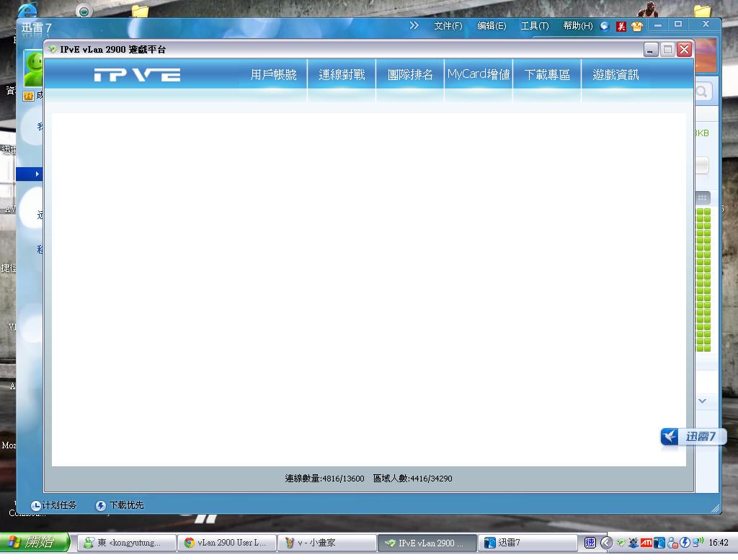Open the 工具(T) menu in 迅雷7

pyautogui.click(x=535, y=26)
